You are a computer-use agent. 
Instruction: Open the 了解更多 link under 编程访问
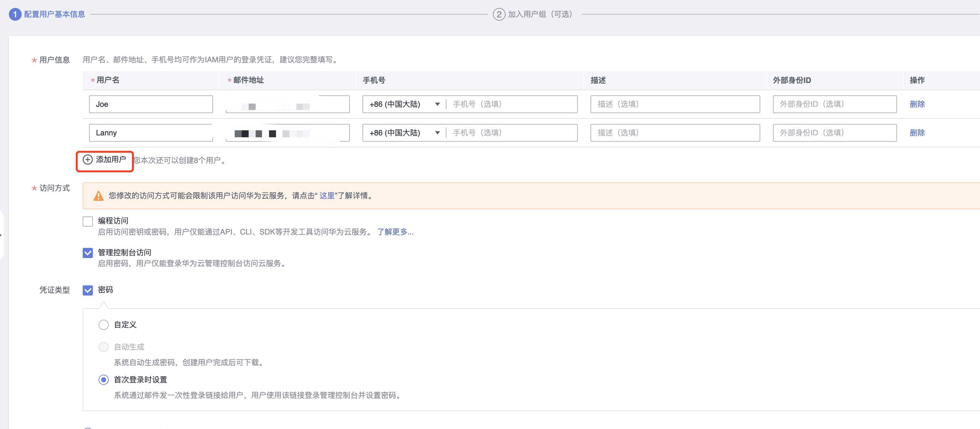click(x=395, y=232)
